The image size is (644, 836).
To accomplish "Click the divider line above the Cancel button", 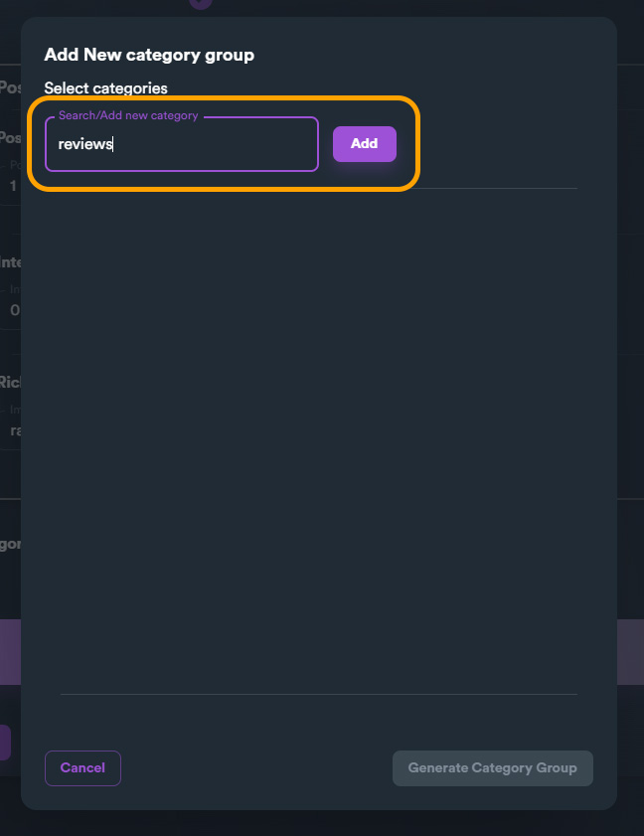I will [x=318, y=694].
